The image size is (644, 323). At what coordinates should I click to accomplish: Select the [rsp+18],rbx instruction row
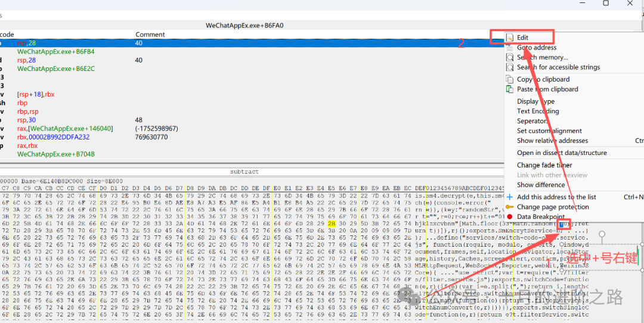(36, 94)
